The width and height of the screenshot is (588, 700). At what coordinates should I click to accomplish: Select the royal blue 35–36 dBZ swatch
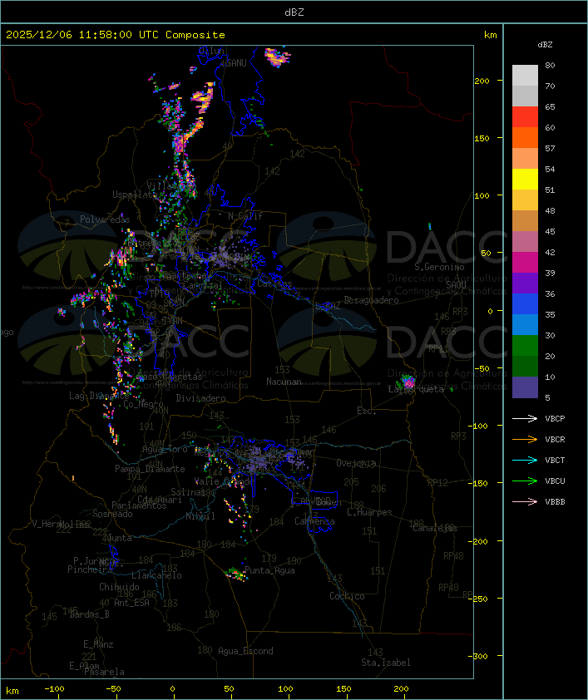click(x=525, y=304)
